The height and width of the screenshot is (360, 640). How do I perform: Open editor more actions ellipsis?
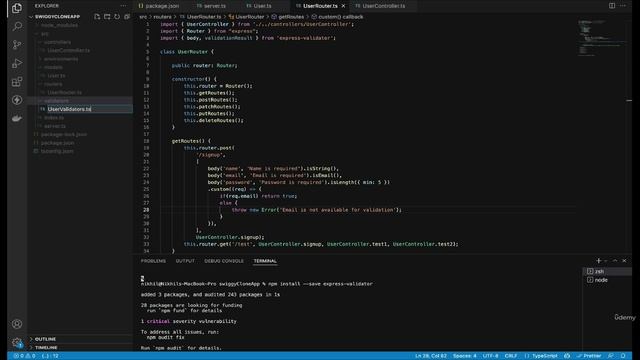[623, 6]
